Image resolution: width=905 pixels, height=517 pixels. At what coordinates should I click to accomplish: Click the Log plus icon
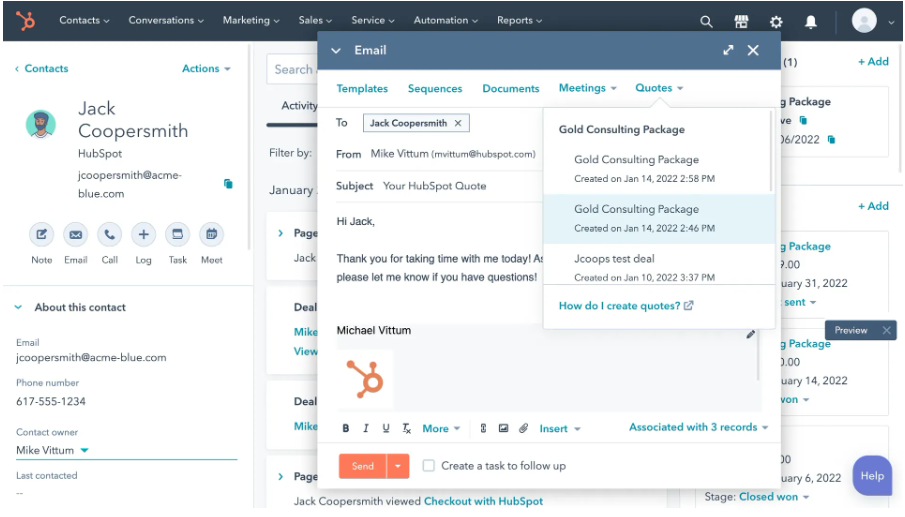(144, 234)
